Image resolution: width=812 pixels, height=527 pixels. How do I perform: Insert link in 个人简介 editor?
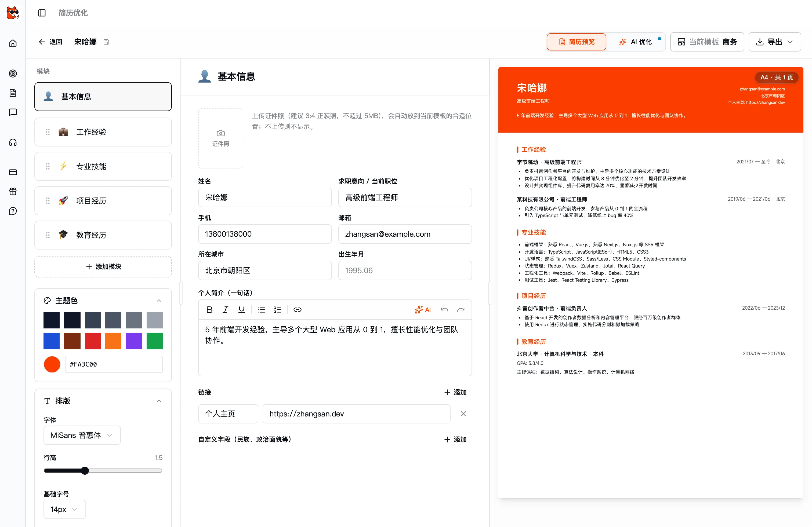298,310
